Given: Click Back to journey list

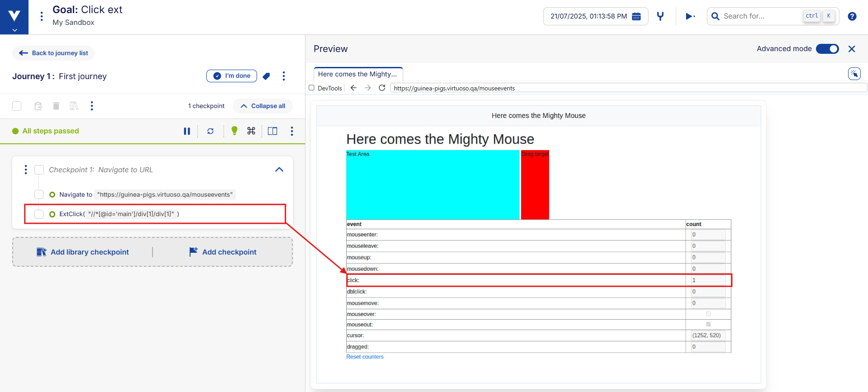Looking at the screenshot, I should click(x=54, y=53).
